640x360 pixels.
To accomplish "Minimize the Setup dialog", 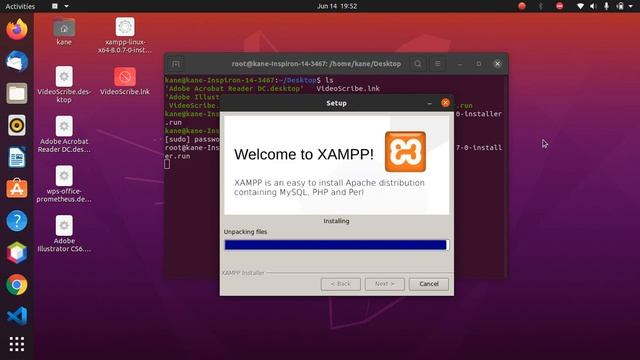I will pos(430,103).
